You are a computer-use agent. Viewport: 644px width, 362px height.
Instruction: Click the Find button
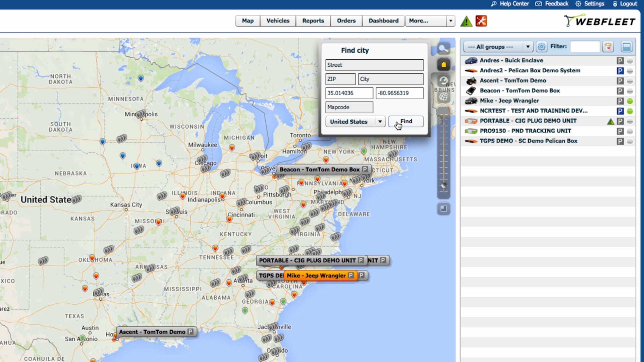coord(406,121)
